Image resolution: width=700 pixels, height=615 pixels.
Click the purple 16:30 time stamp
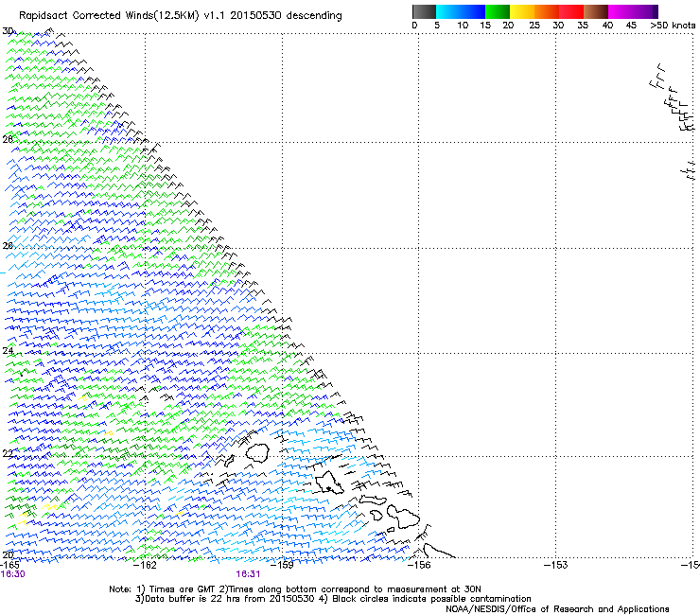(12, 574)
